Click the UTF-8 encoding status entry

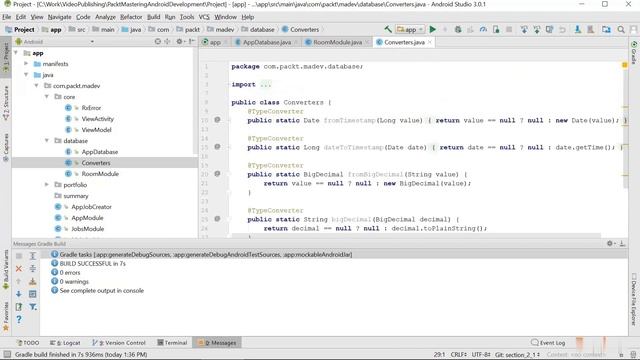tap(481, 354)
